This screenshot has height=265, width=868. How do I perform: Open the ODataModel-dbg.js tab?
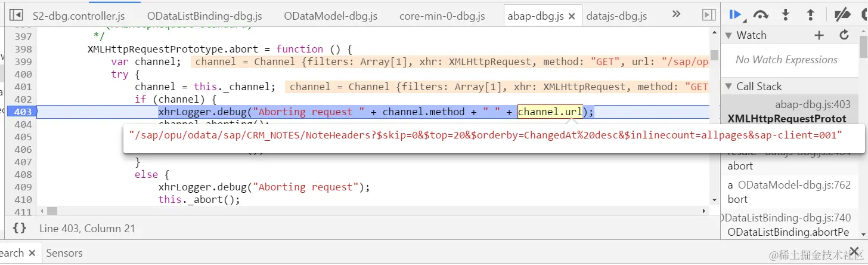click(x=332, y=16)
